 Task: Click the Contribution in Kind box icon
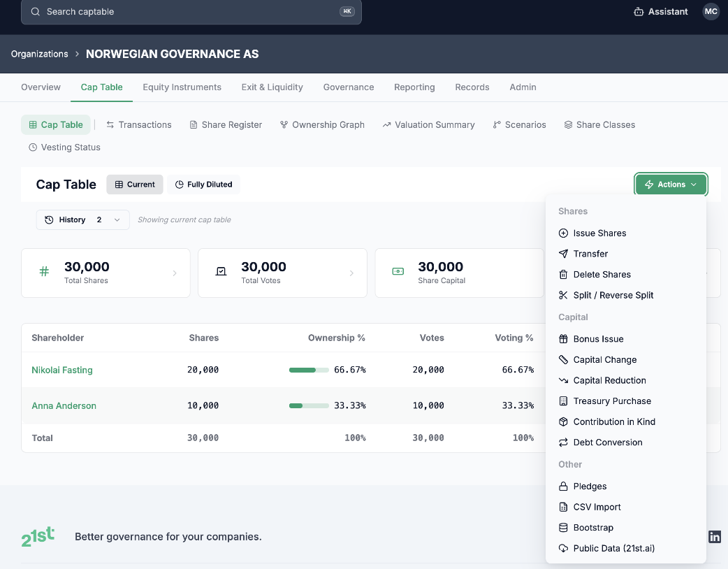click(x=563, y=422)
